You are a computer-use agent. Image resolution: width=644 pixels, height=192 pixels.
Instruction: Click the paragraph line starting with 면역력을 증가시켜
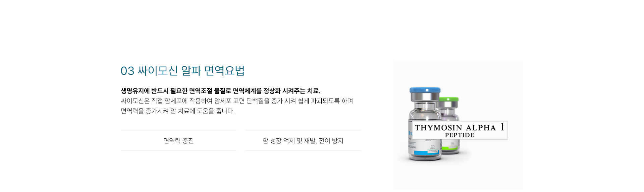[x=178, y=111]
